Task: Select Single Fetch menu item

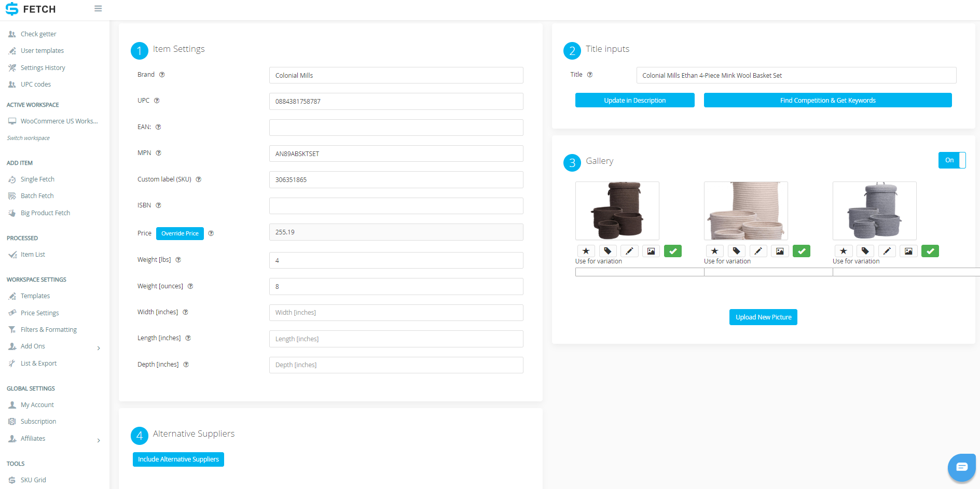Action: click(x=37, y=179)
